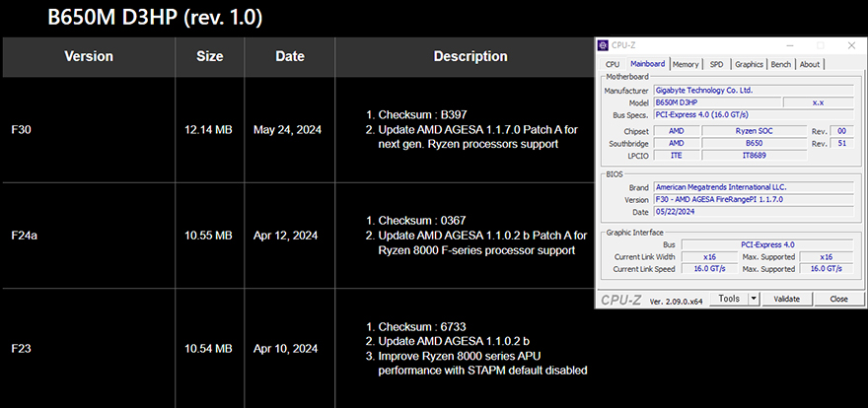Click the Current Link Speed 16.0 GT/s value
This screenshot has height=408, width=868.
click(709, 269)
